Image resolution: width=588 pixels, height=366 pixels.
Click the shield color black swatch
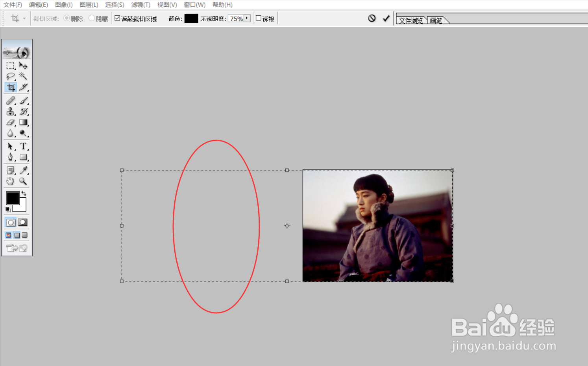click(191, 18)
